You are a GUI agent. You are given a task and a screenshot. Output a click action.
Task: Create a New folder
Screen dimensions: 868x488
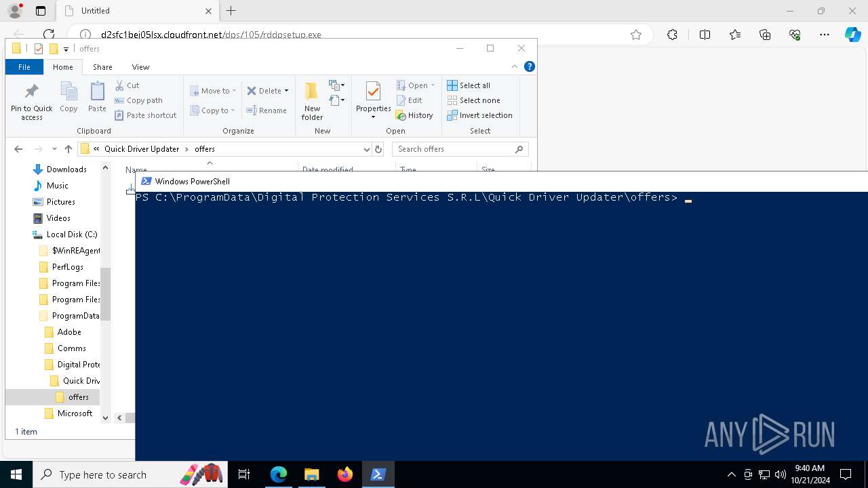point(312,102)
